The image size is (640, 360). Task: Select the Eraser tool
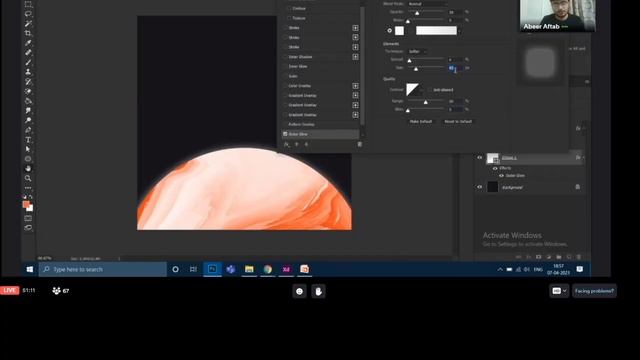click(28, 91)
